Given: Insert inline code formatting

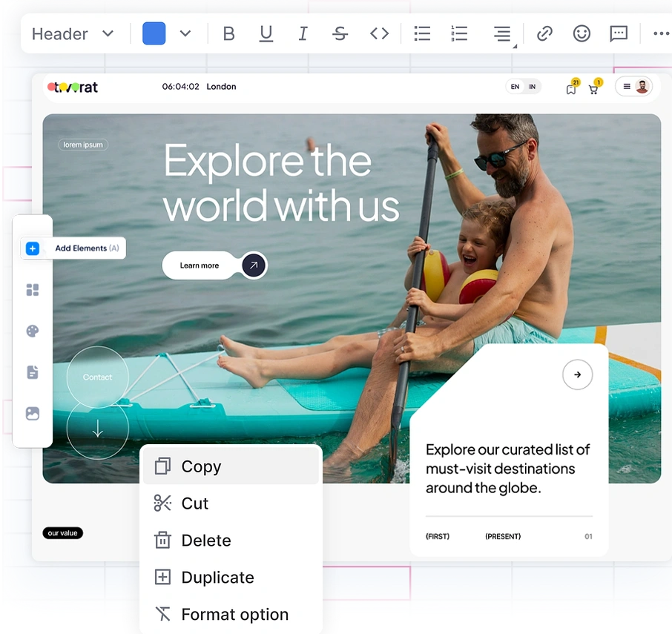Looking at the screenshot, I should pos(379,34).
